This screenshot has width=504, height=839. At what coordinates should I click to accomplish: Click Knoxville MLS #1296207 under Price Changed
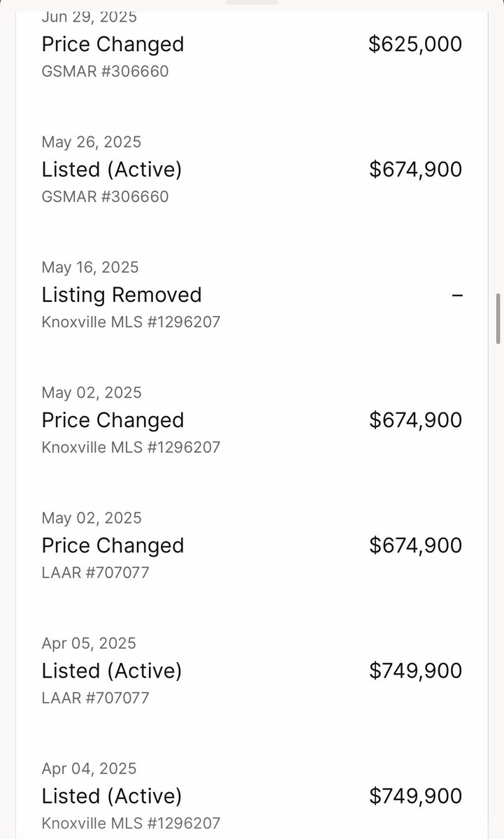coord(131,447)
